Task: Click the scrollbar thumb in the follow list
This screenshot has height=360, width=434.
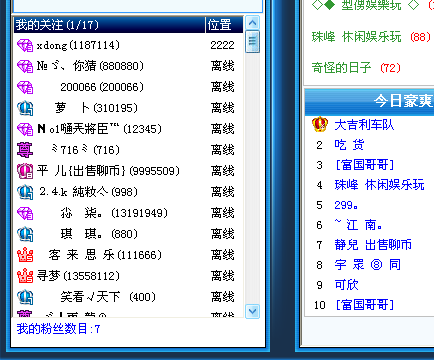Action: [x=252, y=41]
